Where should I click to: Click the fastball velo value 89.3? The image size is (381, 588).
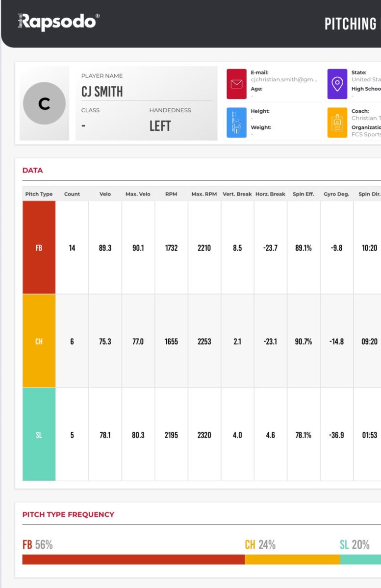(x=105, y=248)
